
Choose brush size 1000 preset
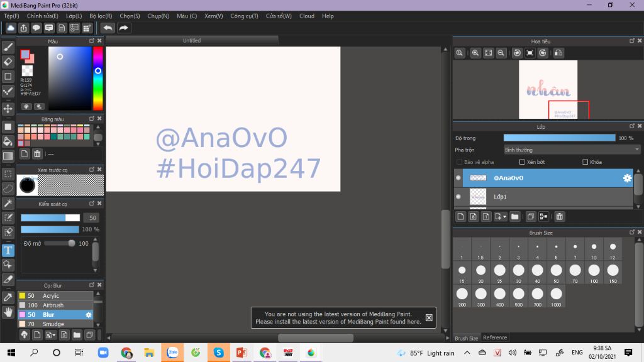tap(556, 297)
